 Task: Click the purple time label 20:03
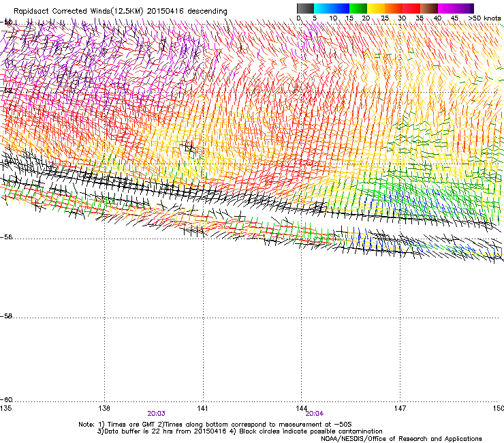[156, 414]
